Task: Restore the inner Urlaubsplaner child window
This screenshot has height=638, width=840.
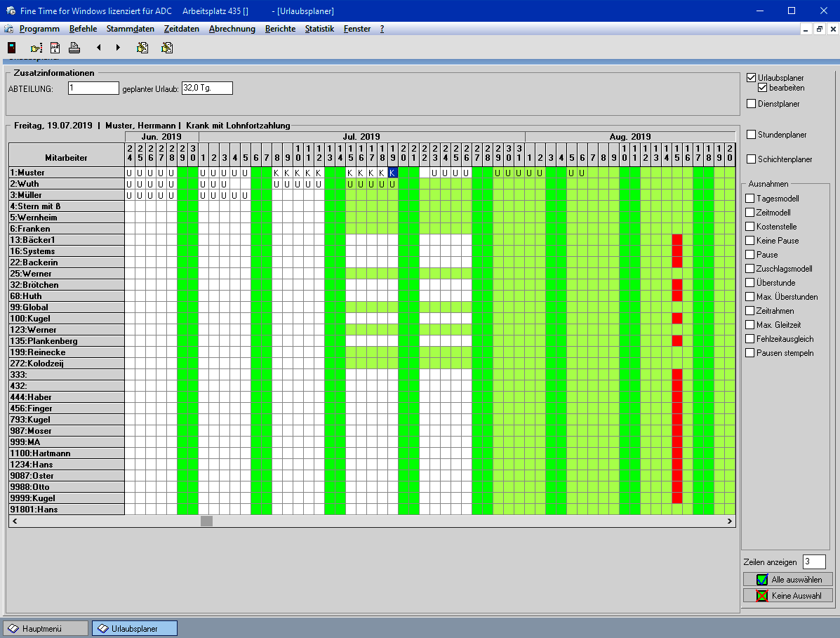Action: (819, 29)
